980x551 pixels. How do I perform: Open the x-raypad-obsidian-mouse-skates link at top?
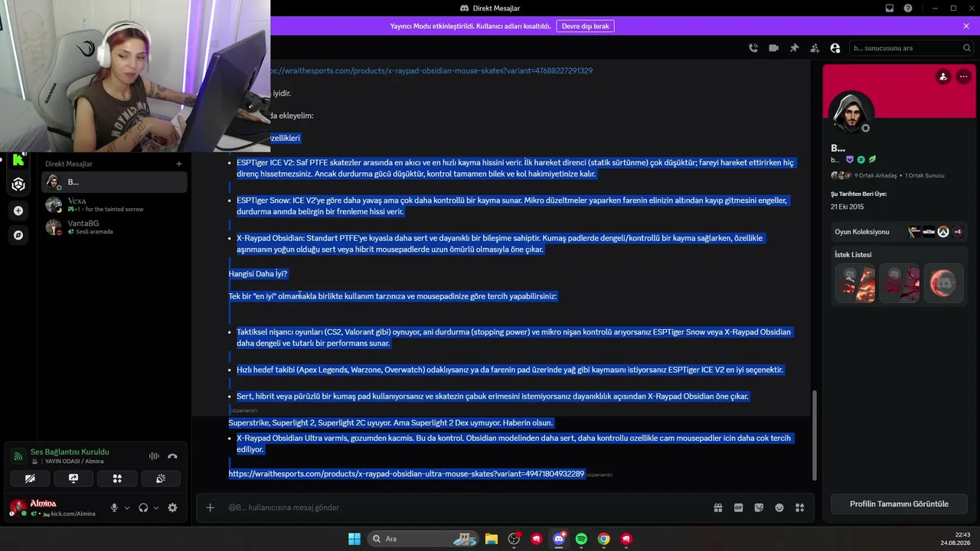431,70
